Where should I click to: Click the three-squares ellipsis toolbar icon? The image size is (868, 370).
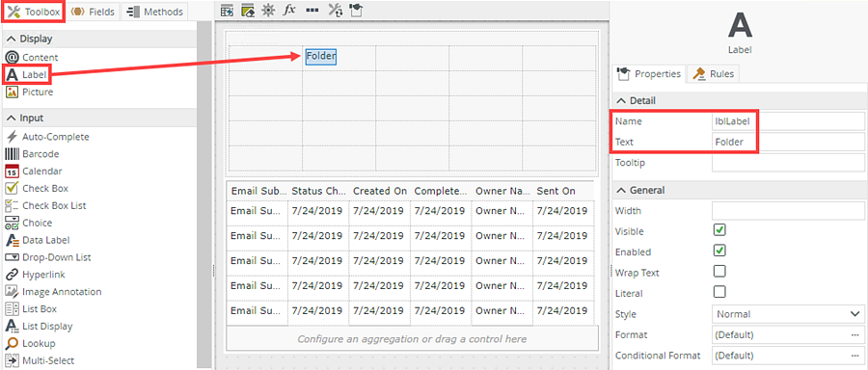[312, 11]
